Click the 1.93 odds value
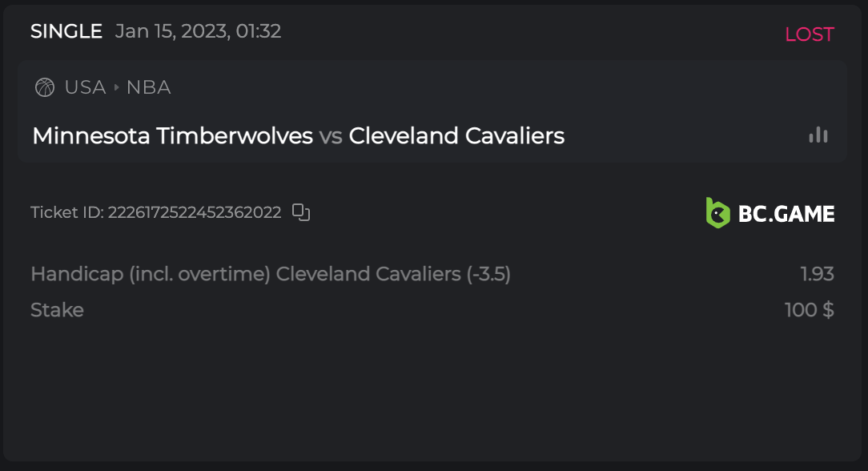 pyautogui.click(x=817, y=274)
